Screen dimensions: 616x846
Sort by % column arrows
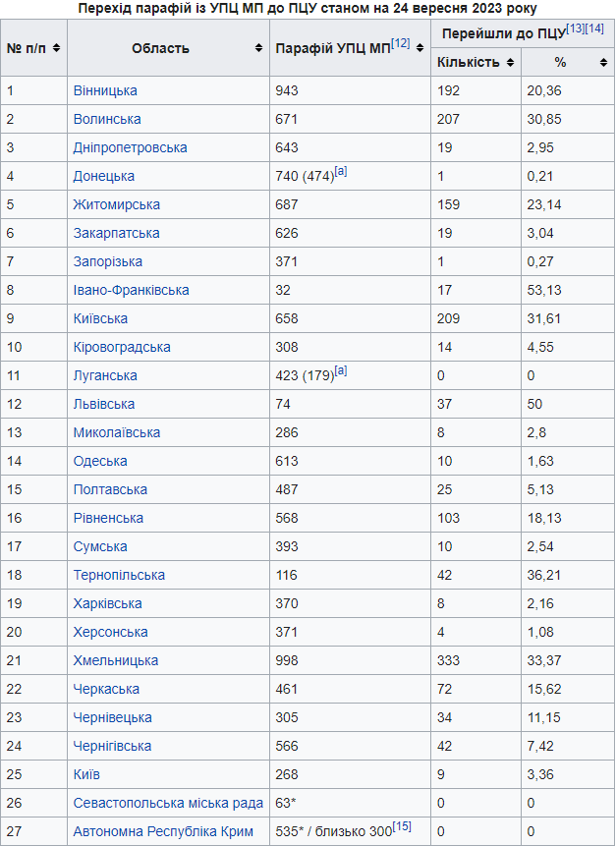point(603,63)
